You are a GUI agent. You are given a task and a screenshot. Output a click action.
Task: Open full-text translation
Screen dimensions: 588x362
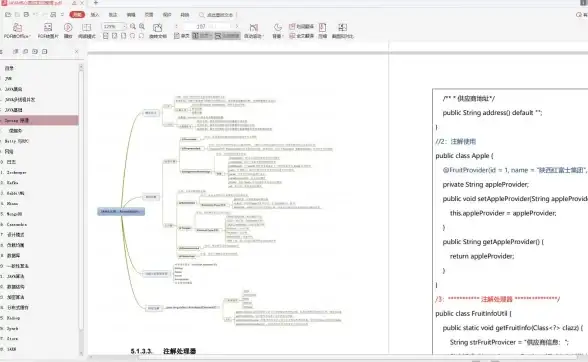tap(301, 36)
